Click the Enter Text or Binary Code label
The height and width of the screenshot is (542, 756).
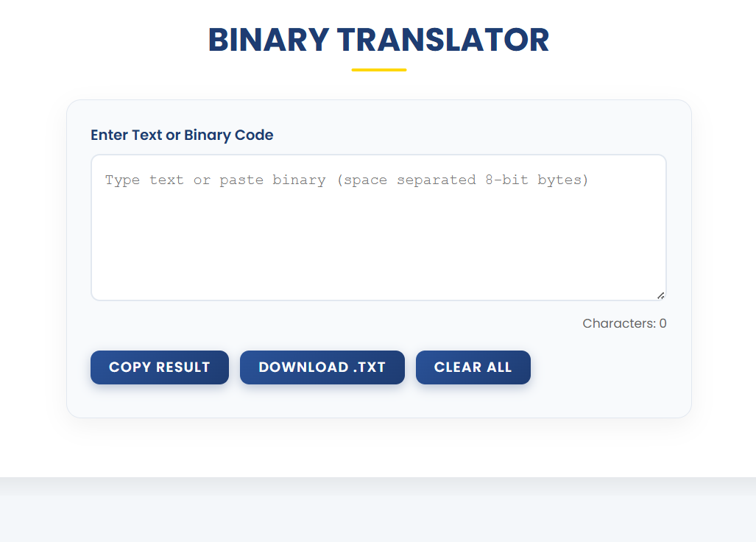pyautogui.click(x=181, y=135)
